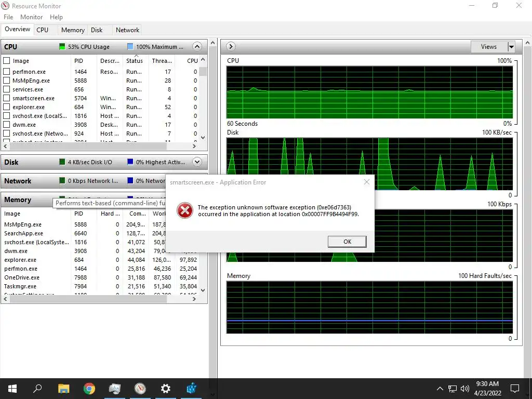532x399 pixels.
Task: Select the Overview tab
Action: 17,29
